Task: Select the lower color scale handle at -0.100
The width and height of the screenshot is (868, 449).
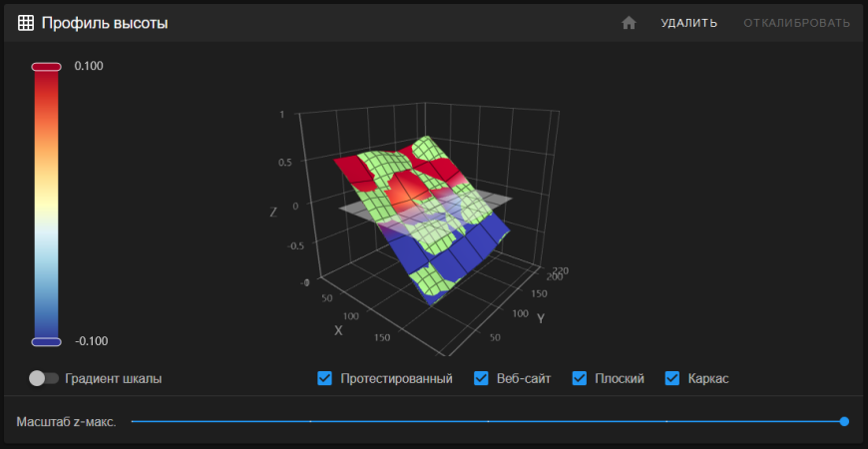Action: tap(47, 341)
